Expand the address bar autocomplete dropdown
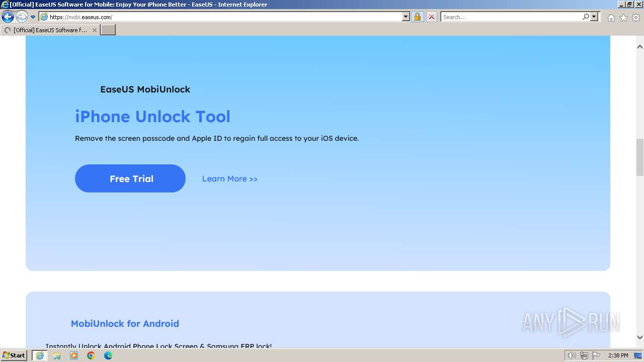Image resolution: width=644 pixels, height=362 pixels. point(406,17)
